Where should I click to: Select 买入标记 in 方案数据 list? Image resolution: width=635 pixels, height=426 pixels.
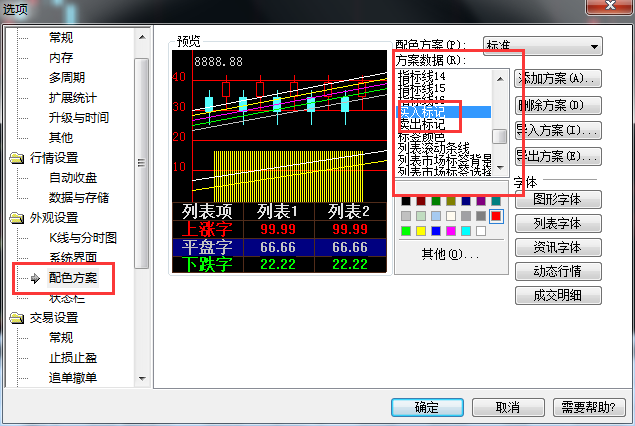[x=444, y=112]
